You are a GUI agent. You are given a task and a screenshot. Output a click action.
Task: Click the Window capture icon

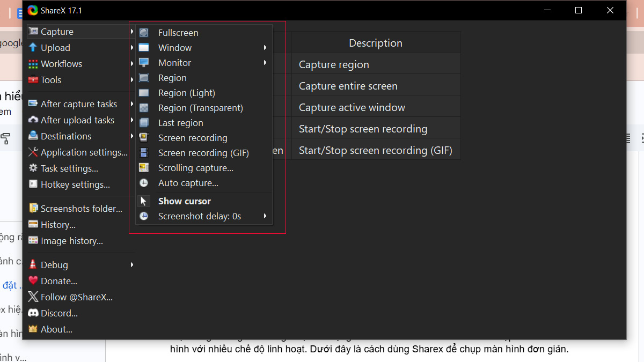pos(144,48)
